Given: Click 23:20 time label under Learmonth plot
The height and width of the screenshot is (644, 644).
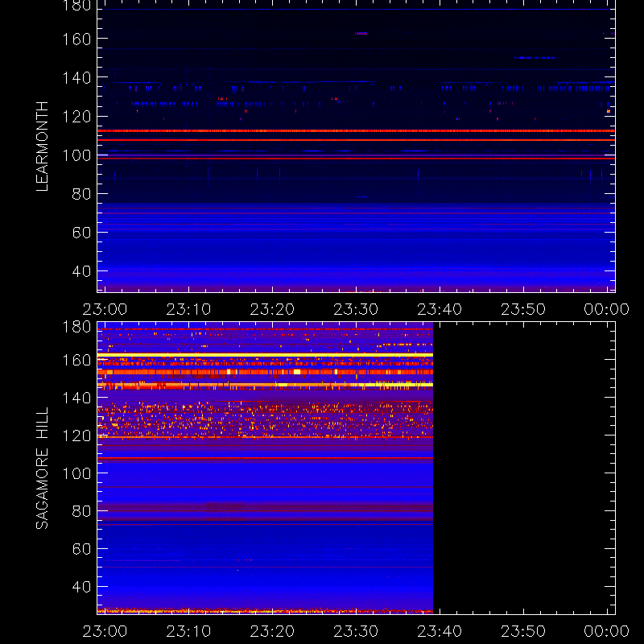Looking at the screenshot, I should 272,309.
